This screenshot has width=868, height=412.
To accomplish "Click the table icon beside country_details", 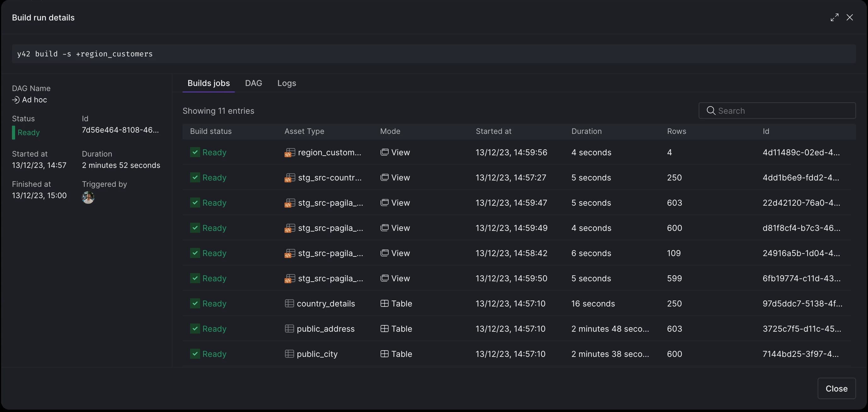I will pyautogui.click(x=289, y=303).
